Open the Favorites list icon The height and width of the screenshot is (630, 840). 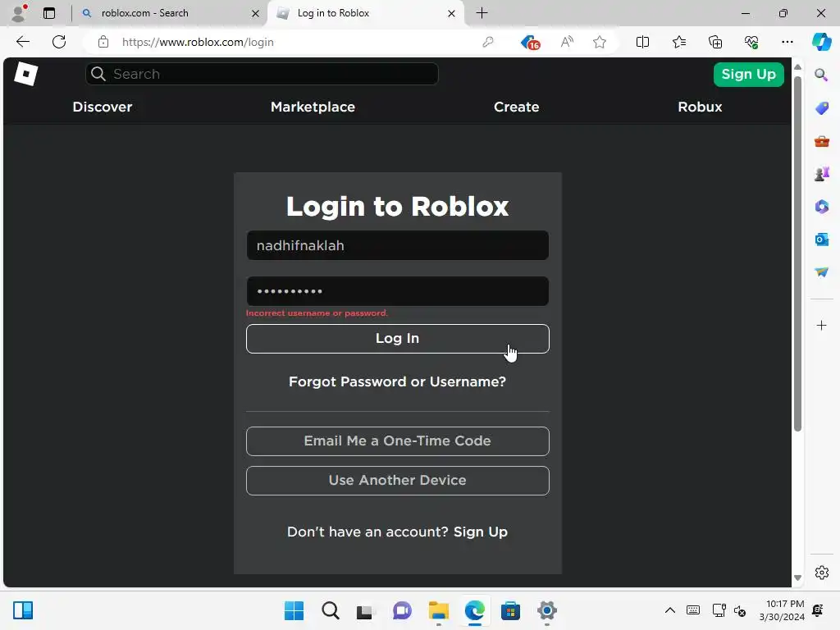678,42
